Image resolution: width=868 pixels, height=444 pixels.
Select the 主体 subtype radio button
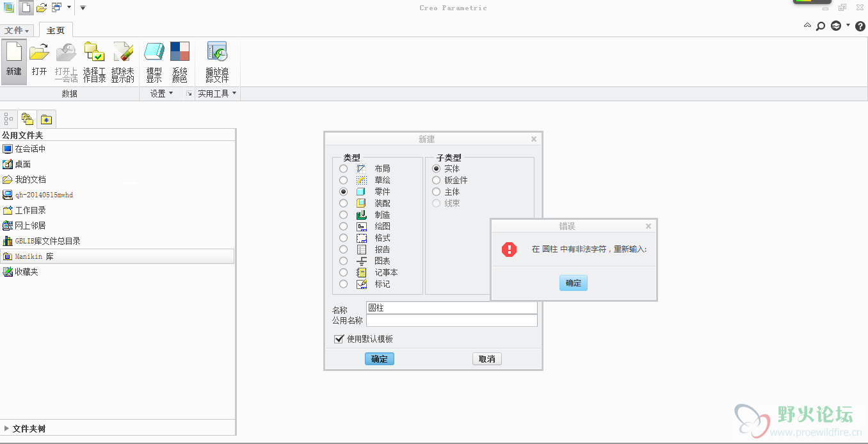tap(437, 192)
